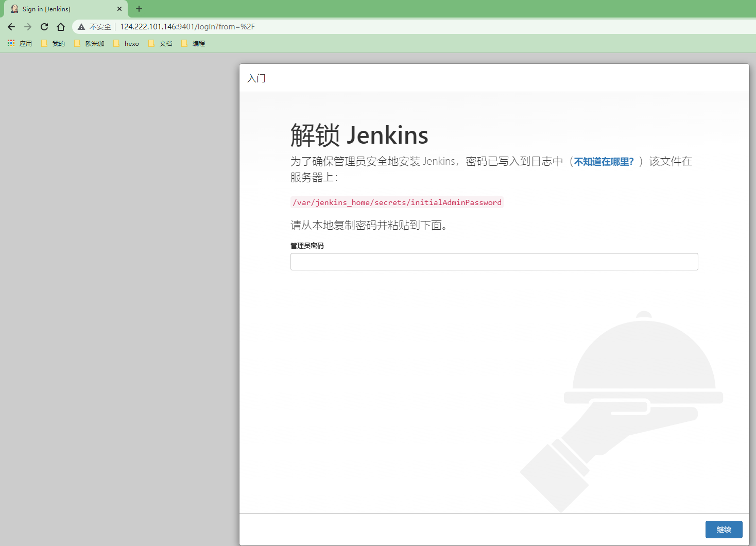Click the 不安全 security warning icon
The image size is (756, 546).
81,27
